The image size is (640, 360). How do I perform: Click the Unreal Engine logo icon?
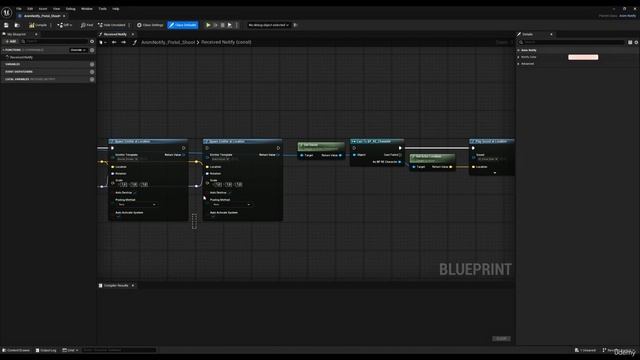(x=7, y=12)
